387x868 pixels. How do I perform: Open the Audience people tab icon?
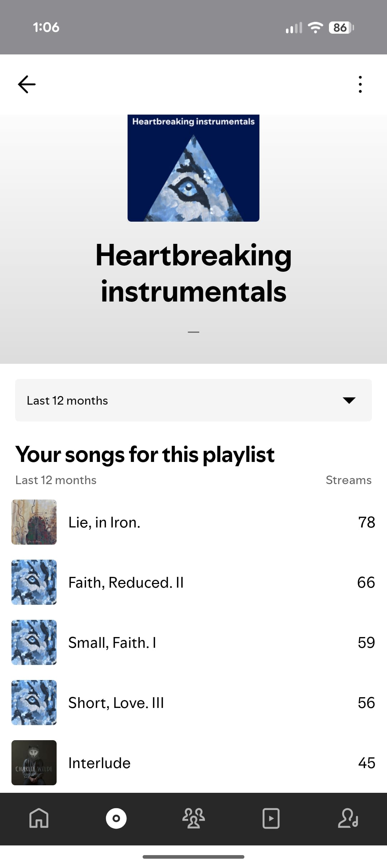193,818
